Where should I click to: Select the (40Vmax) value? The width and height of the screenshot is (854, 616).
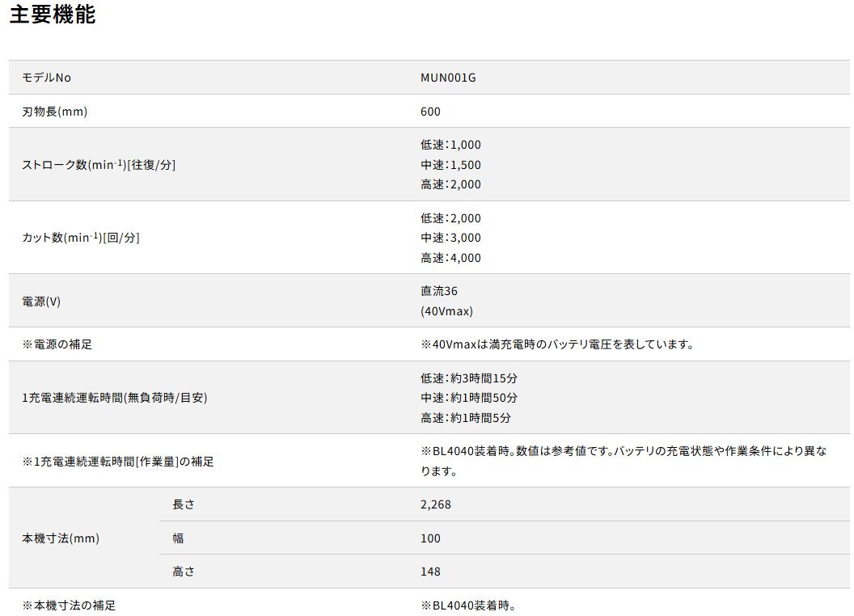[446, 311]
